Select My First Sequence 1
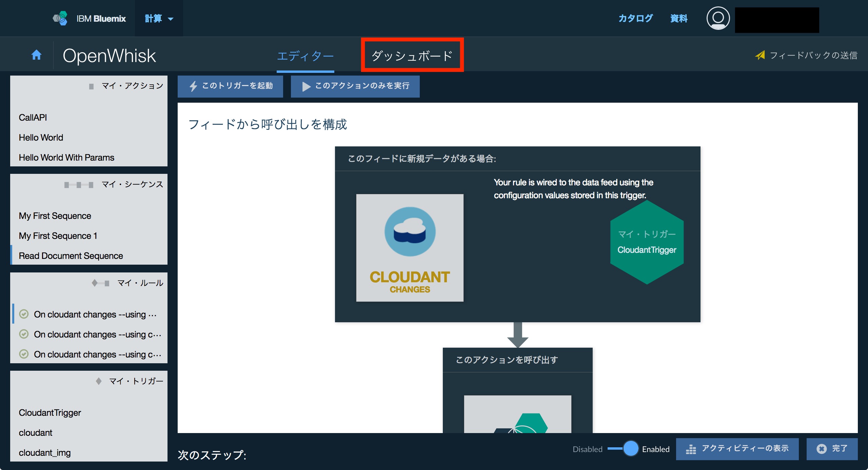The image size is (868, 470). coord(58,236)
